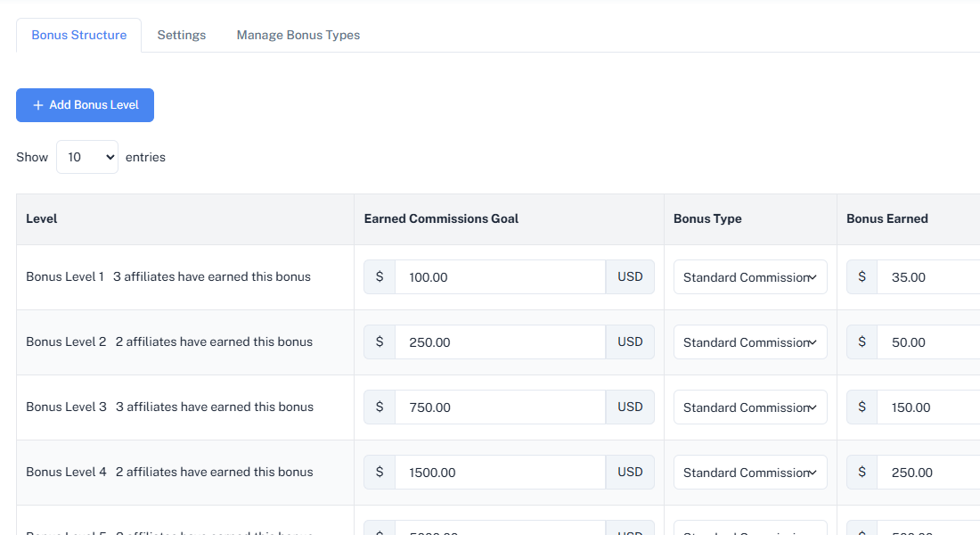This screenshot has height=535, width=980.
Task: Click the USD label for Bonus Level 2 goal
Action: tap(630, 342)
